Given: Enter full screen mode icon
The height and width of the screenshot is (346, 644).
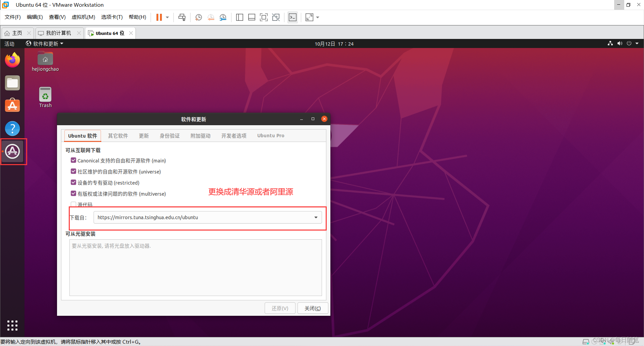Looking at the screenshot, I should point(264,17).
